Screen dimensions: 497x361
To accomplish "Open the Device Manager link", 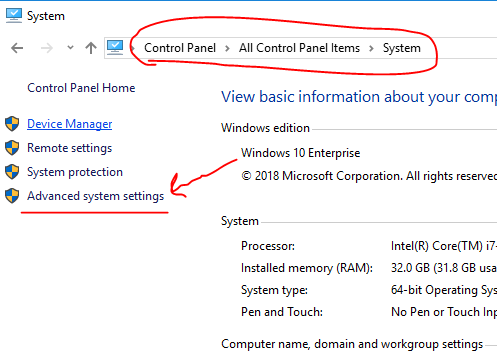I will [70, 124].
